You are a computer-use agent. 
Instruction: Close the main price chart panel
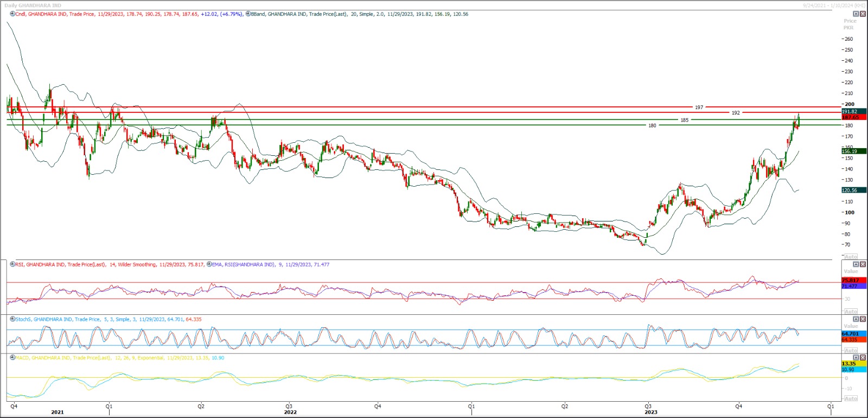863,14
